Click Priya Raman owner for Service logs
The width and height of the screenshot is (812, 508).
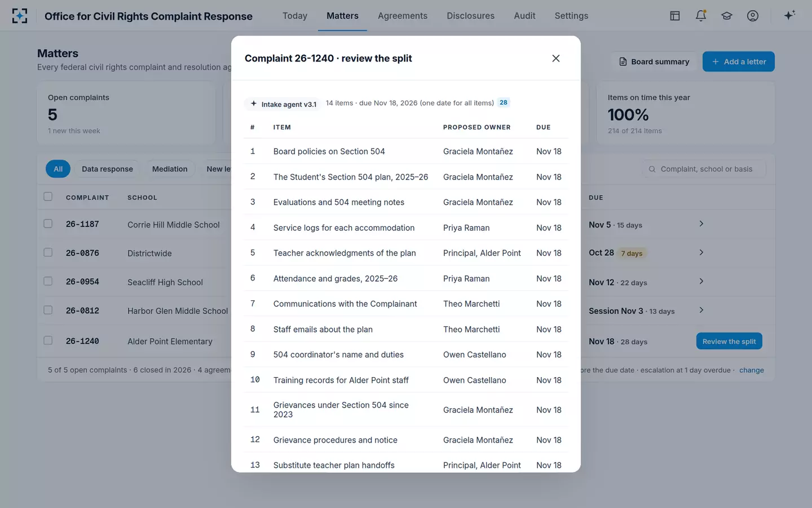point(466,227)
